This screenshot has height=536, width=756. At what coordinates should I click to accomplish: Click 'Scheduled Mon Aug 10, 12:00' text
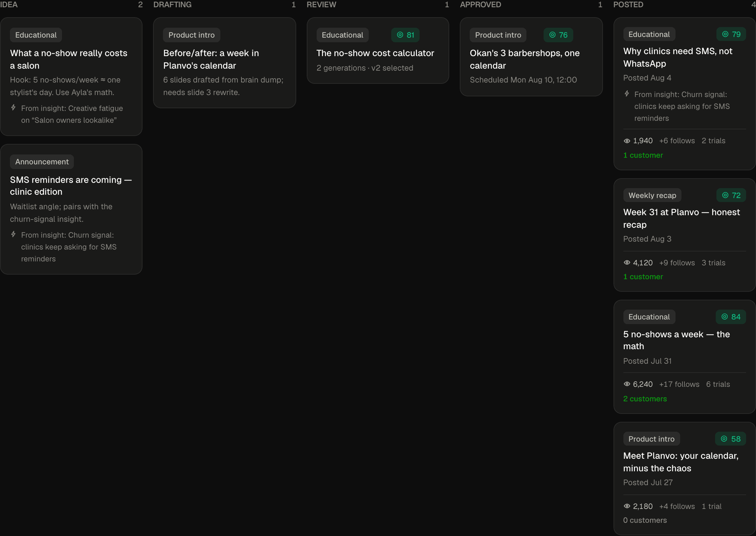pyautogui.click(x=523, y=80)
